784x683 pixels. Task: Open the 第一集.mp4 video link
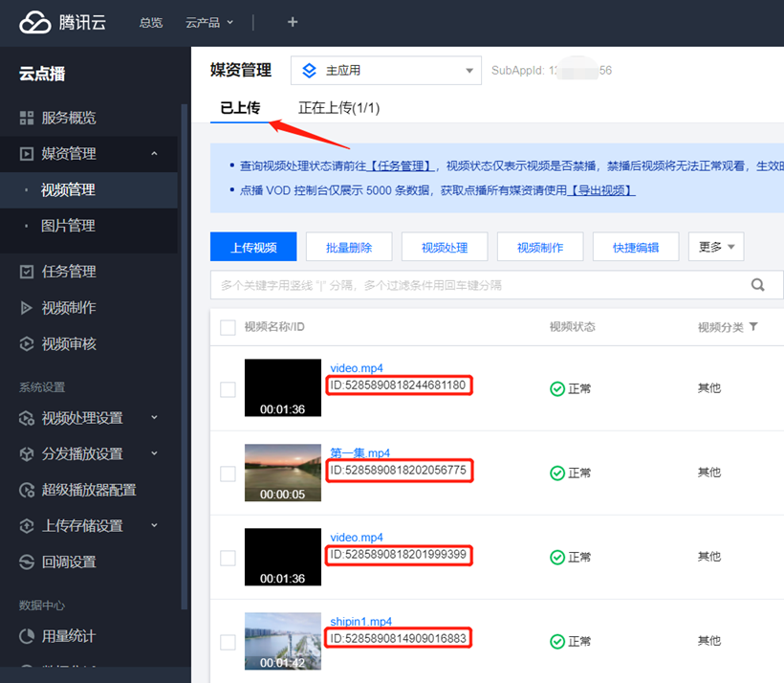(x=359, y=452)
